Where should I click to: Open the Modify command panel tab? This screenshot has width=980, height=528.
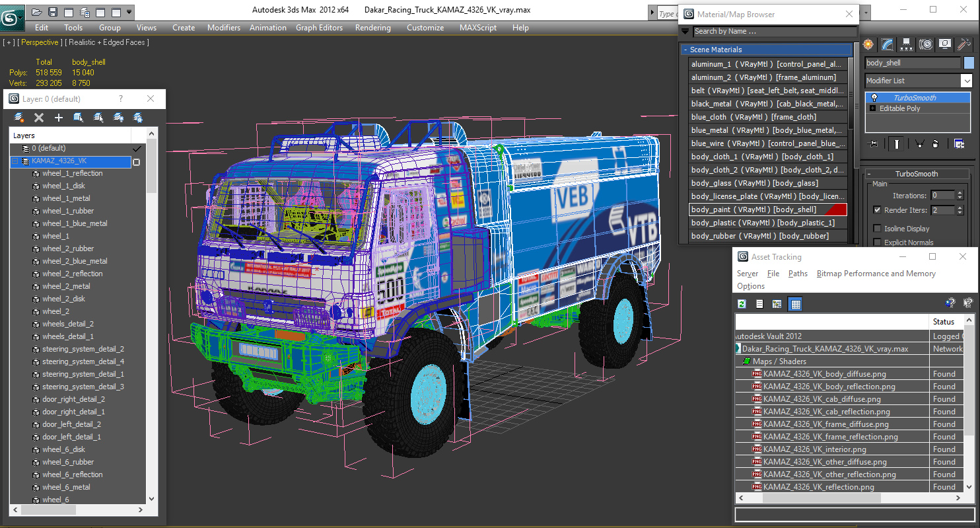(x=888, y=44)
